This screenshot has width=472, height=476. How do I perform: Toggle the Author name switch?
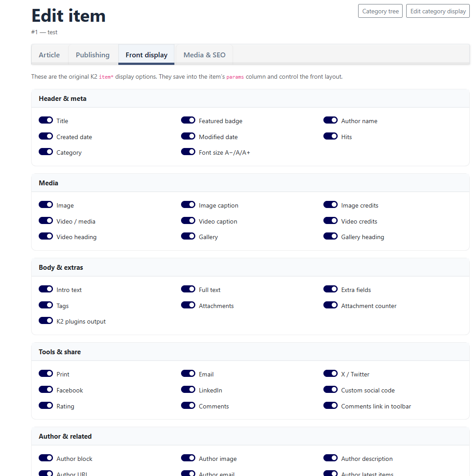(331, 120)
